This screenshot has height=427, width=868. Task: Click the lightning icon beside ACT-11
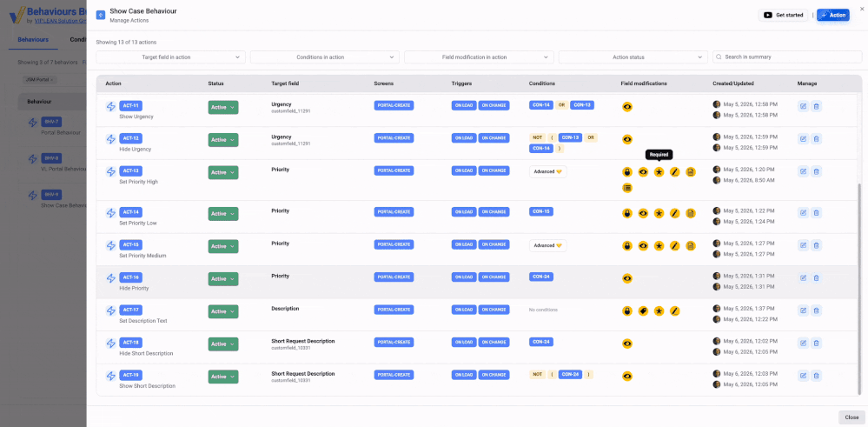tap(110, 106)
